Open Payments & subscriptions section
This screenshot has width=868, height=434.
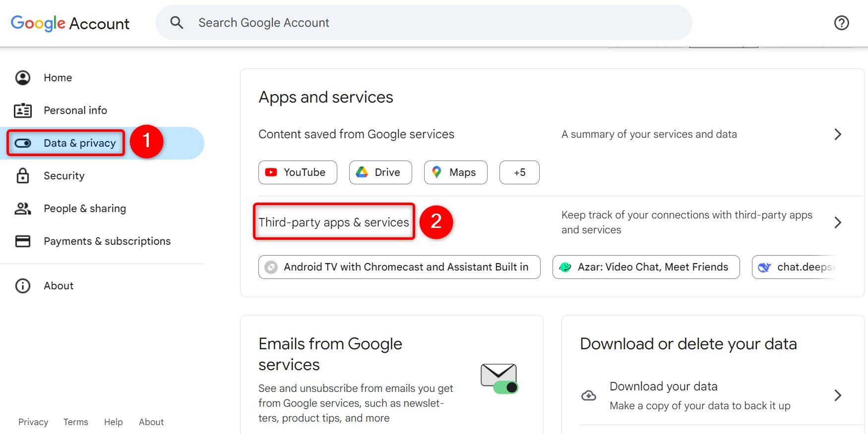[x=107, y=241]
